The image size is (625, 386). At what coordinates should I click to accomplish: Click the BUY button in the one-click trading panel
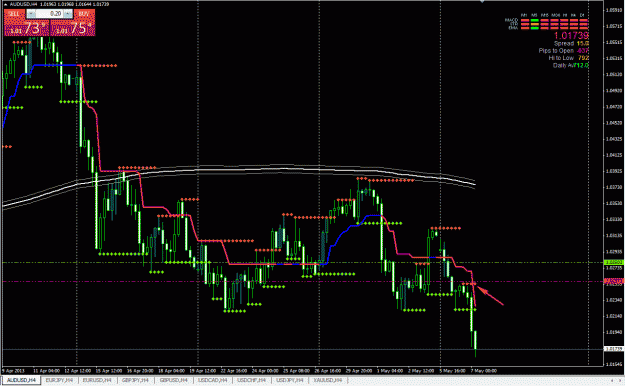(x=84, y=14)
